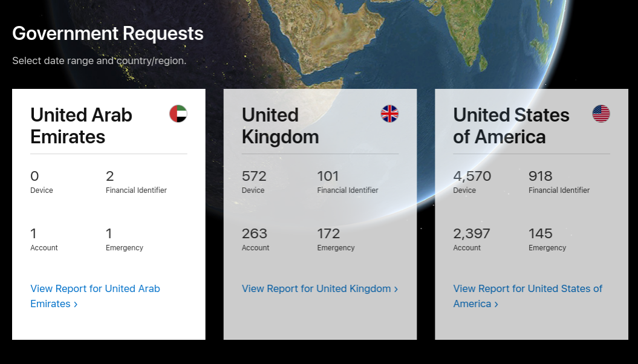Click the Emergency label in United Arab Emirates card
The image size is (638, 364).
[125, 248]
